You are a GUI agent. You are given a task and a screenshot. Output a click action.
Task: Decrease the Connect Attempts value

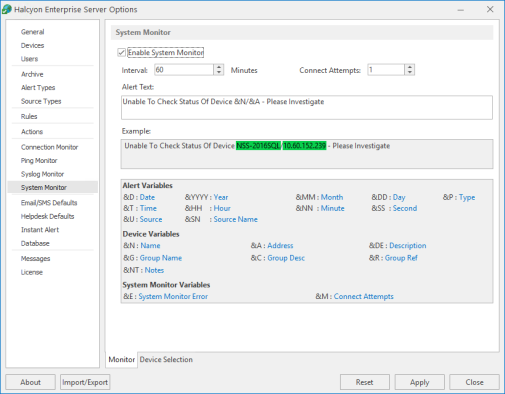pyautogui.click(x=410, y=72)
